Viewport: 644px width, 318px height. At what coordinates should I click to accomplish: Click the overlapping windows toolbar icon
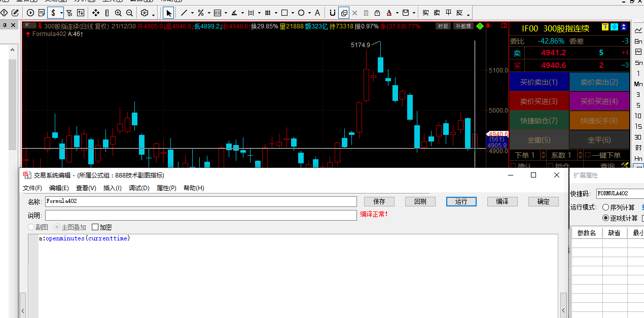coord(344,13)
